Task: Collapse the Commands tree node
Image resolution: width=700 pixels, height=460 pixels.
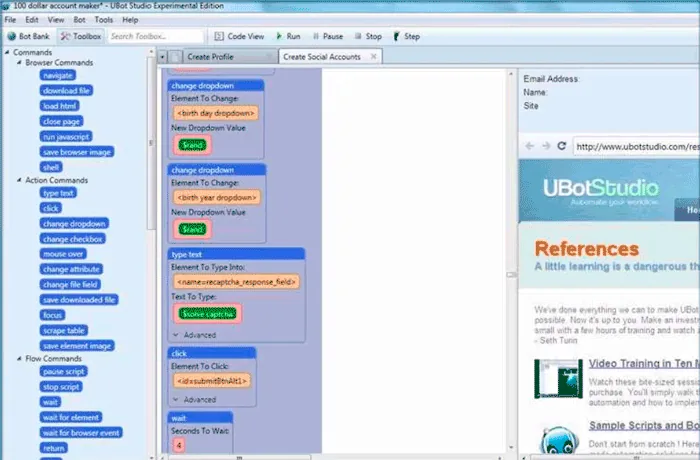Action: pos(7,52)
